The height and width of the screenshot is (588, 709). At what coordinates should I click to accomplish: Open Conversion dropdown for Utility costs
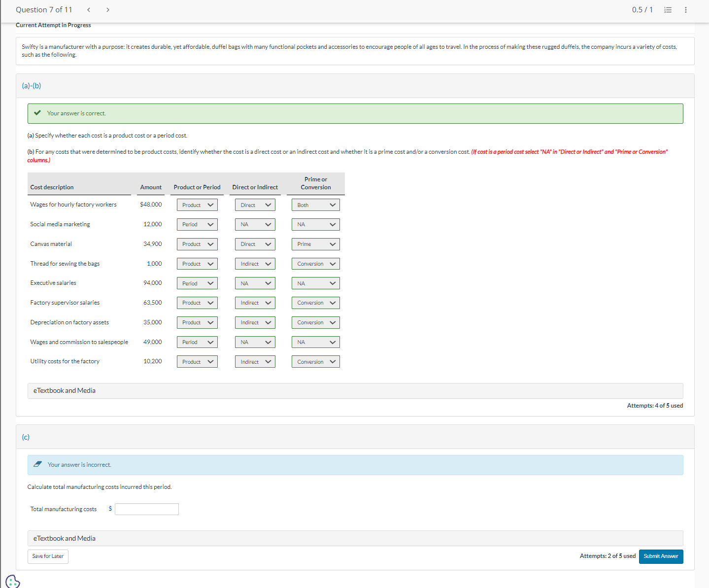pos(316,362)
